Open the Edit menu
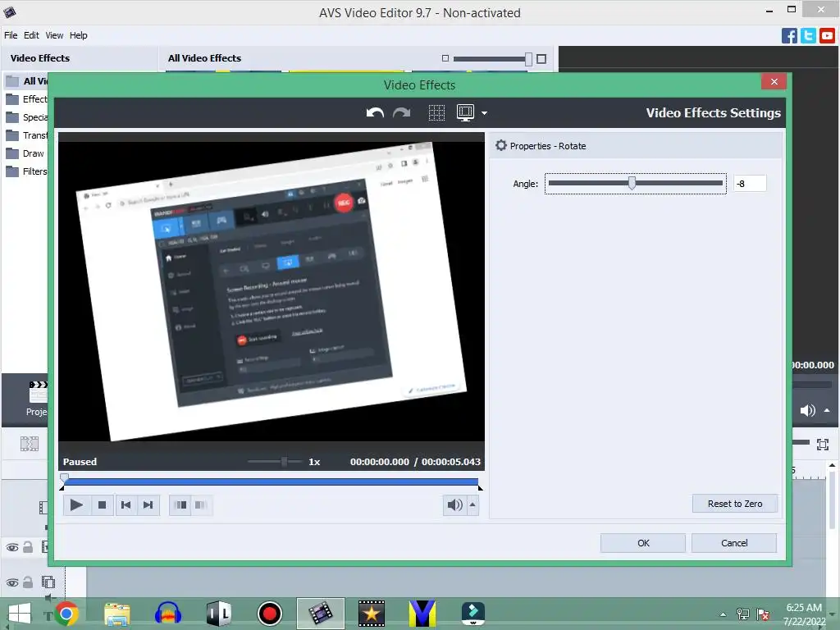The width and height of the screenshot is (840, 630). point(31,35)
